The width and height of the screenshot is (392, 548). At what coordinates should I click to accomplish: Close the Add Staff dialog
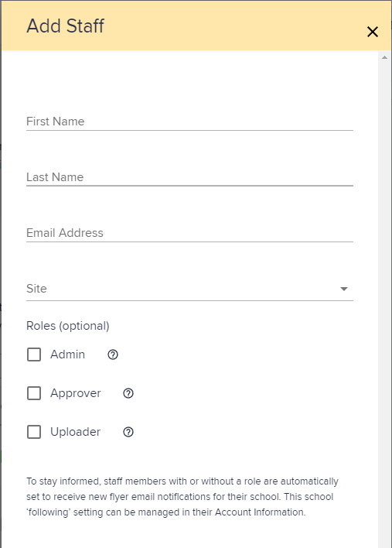click(373, 32)
